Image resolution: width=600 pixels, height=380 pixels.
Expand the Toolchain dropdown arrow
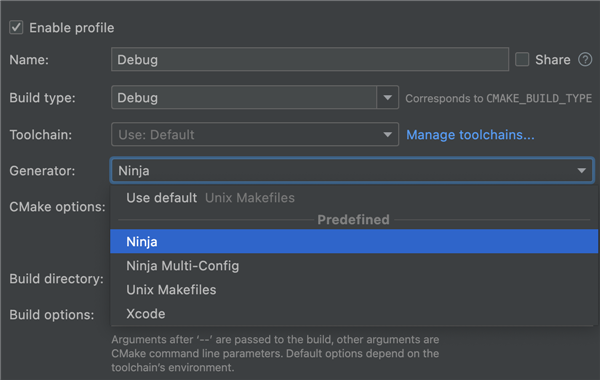click(387, 135)
